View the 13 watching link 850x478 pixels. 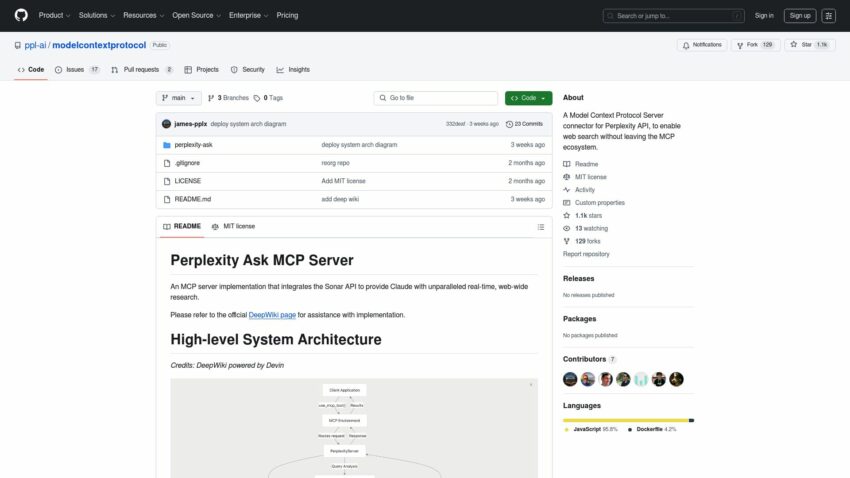(585, 229)
